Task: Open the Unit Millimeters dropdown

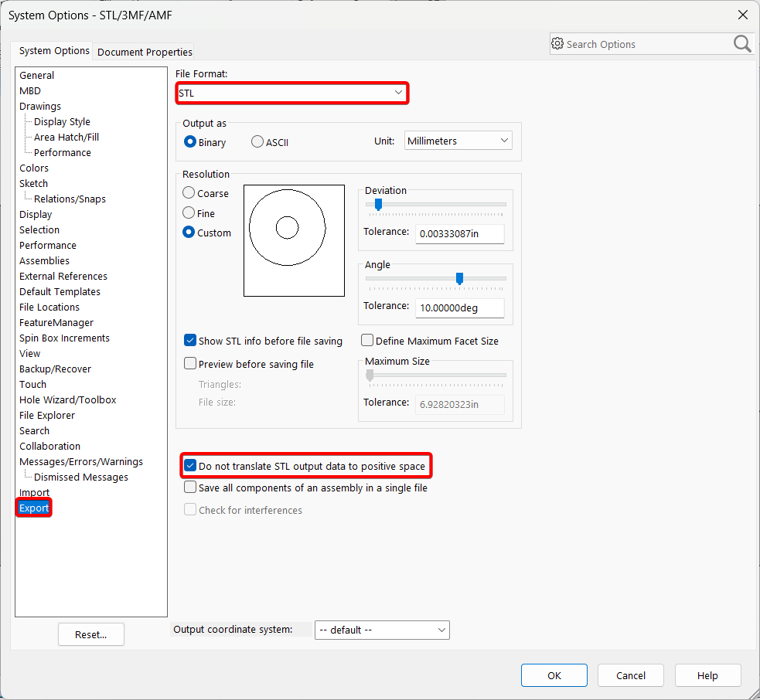Action: 458,141
